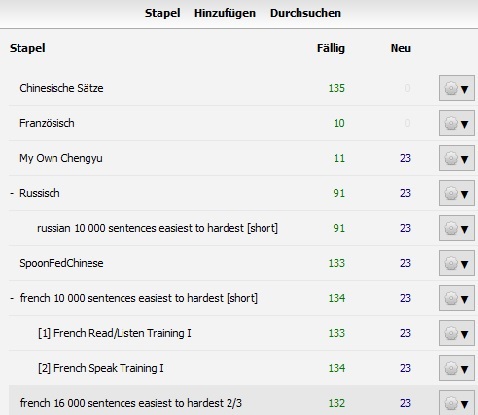Open options gear for SpoonFedChinese deck
Screen dimensions: 478x415
click(x=457, y=263)
